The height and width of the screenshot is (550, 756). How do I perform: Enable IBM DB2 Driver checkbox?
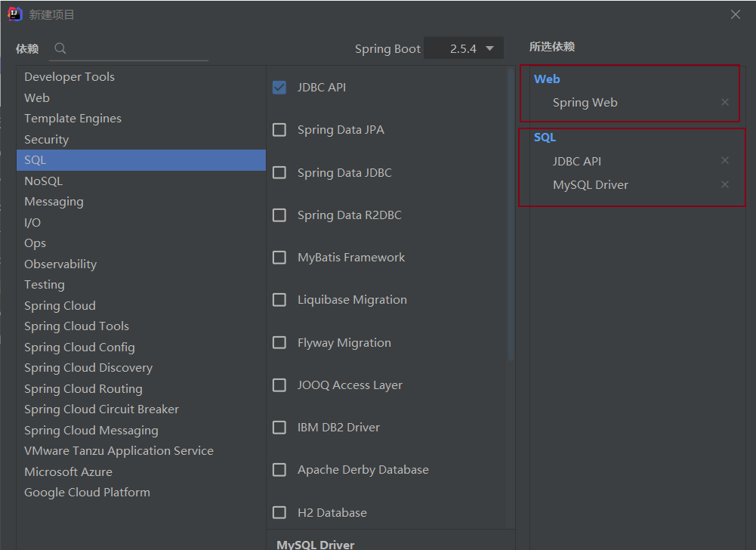point(279,428)
